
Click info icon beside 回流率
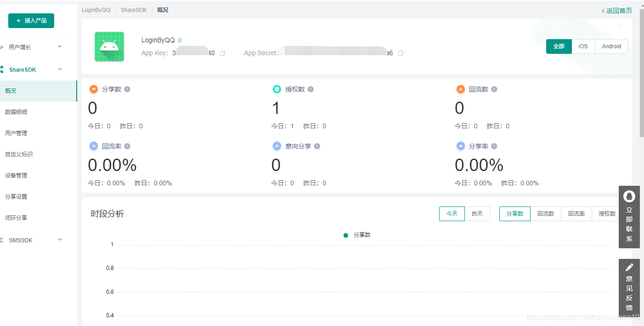(x=127, y=146)
